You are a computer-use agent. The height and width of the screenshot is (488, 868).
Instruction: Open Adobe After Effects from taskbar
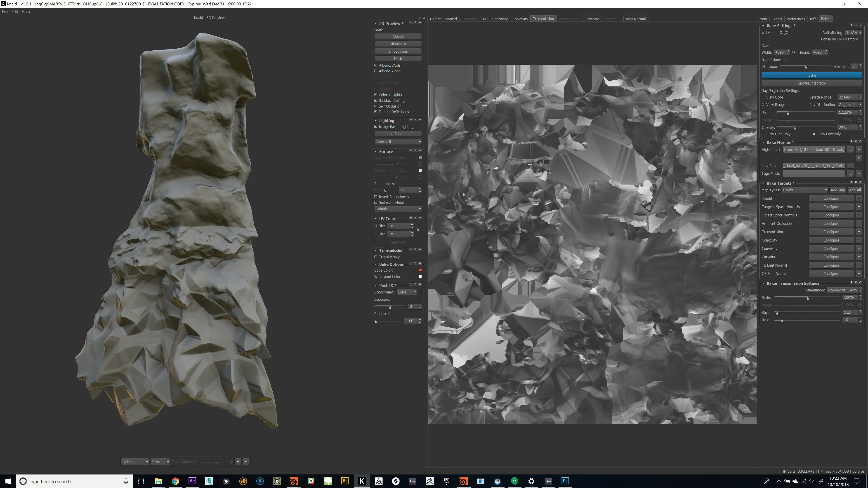click(x=192, y=481)
